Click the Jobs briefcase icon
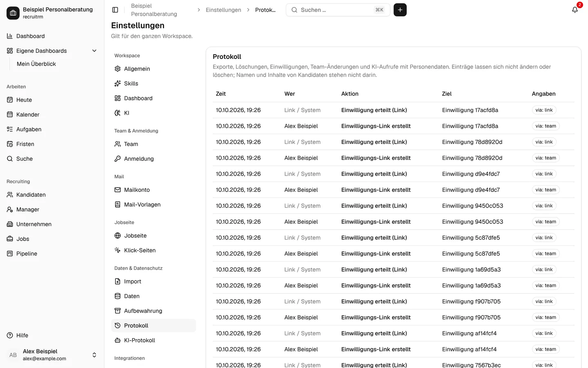 click(10, 239)
